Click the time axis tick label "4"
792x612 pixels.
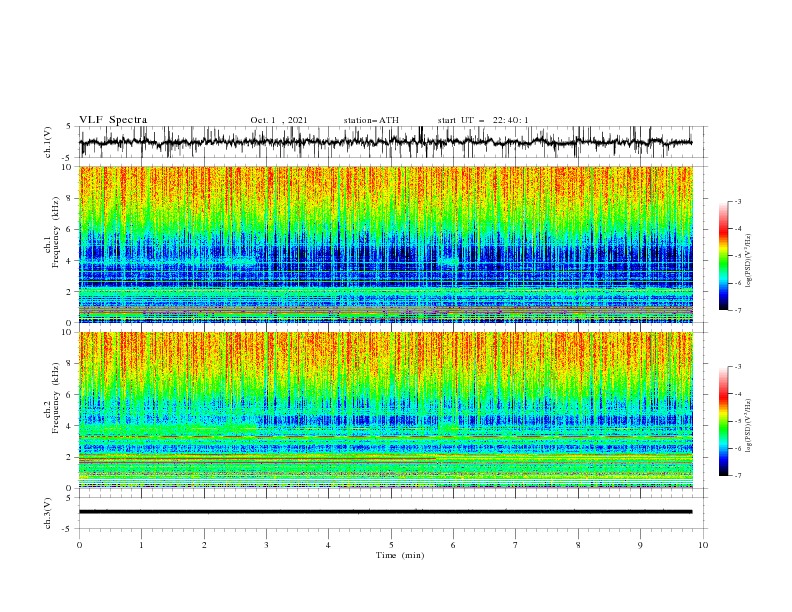point(328,545)
